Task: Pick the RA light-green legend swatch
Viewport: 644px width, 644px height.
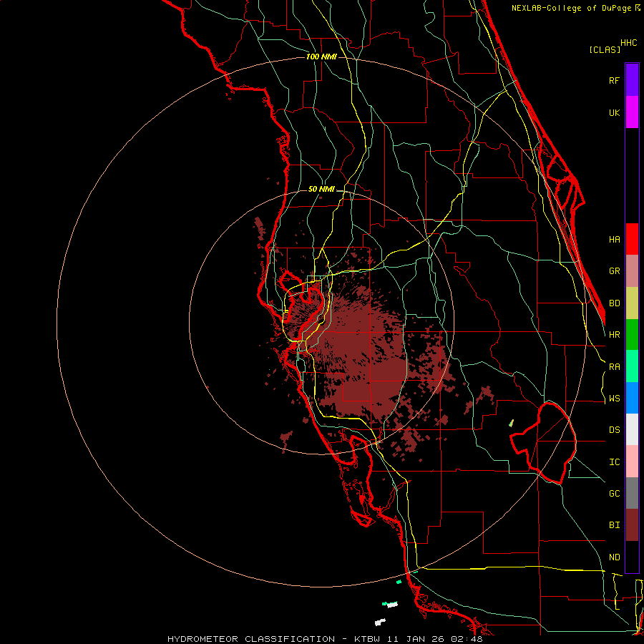Action: 632,366
